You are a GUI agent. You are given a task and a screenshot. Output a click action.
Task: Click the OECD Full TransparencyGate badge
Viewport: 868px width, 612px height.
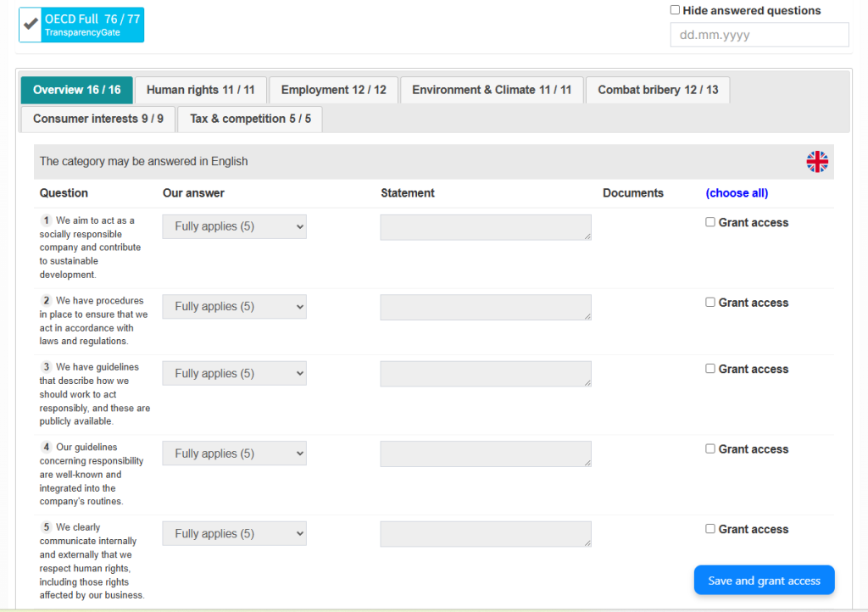92,25
